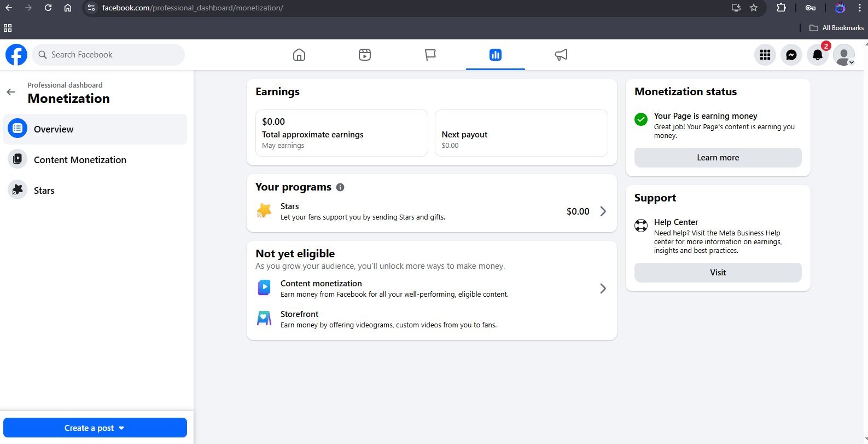The image size is (868, 444).
Task: Open the Create a post dropdown arrow
Action: tap(121, 428)
